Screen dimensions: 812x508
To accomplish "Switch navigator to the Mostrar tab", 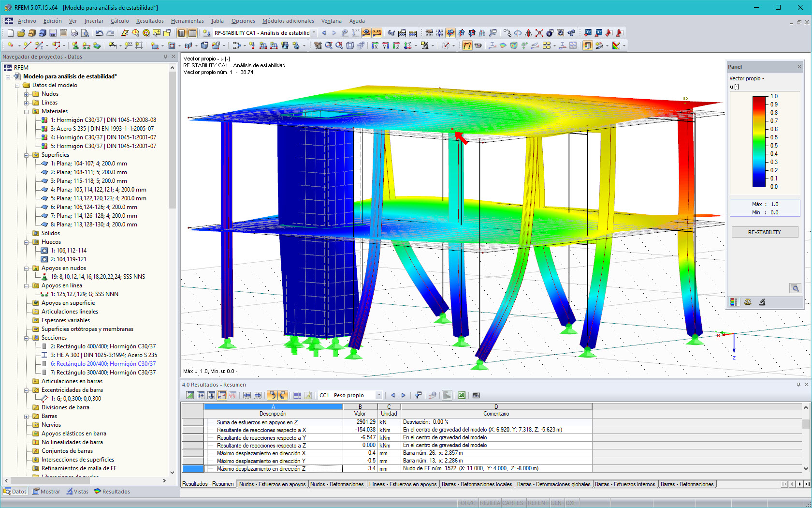I will pyautogui.click(x=46, y=492).
